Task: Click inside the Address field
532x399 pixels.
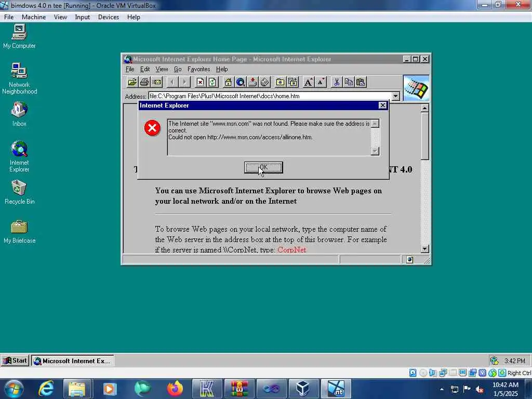Action: coord(270,96)
